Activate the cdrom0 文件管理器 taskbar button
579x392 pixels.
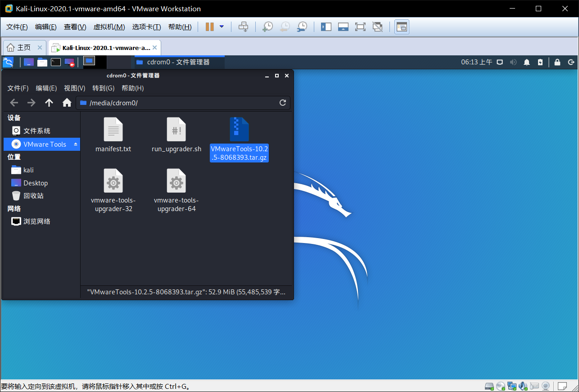tap(179, 62)
